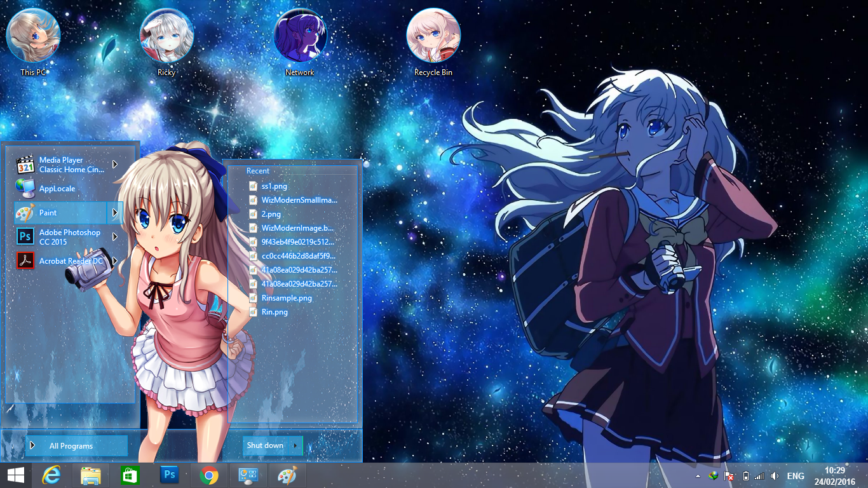Open the Control Panel taskbar icon
This screenshot has width=868, height=488.
248,475
